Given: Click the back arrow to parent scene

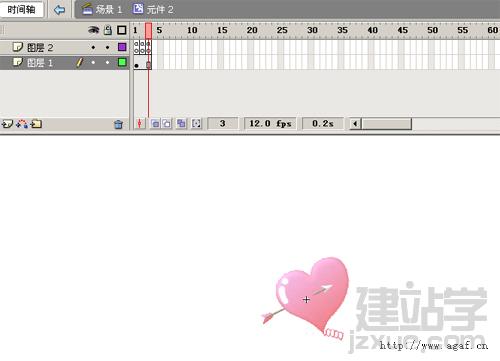Looking at the screenshot, I should pos(59,10).
